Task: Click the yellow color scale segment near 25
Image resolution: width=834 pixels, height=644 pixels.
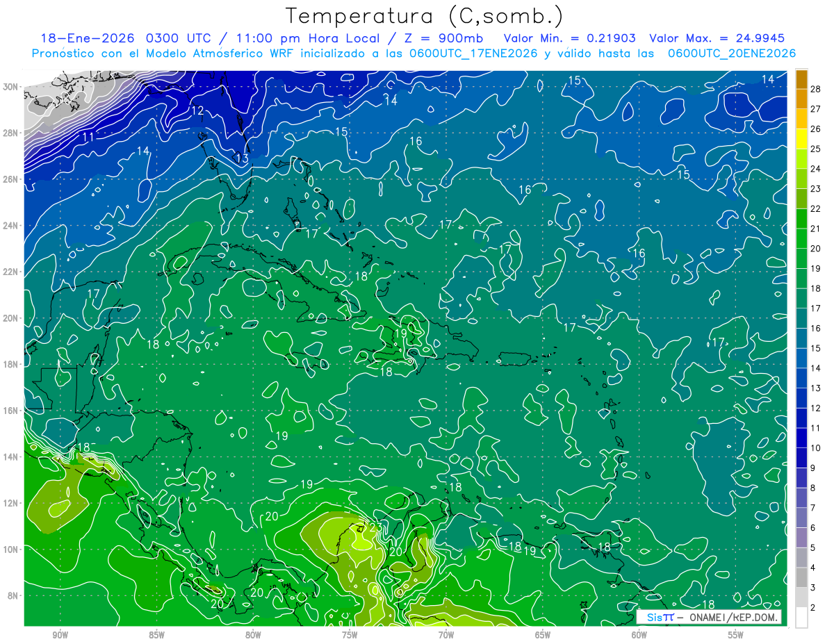Action: [x=801, y=139]
